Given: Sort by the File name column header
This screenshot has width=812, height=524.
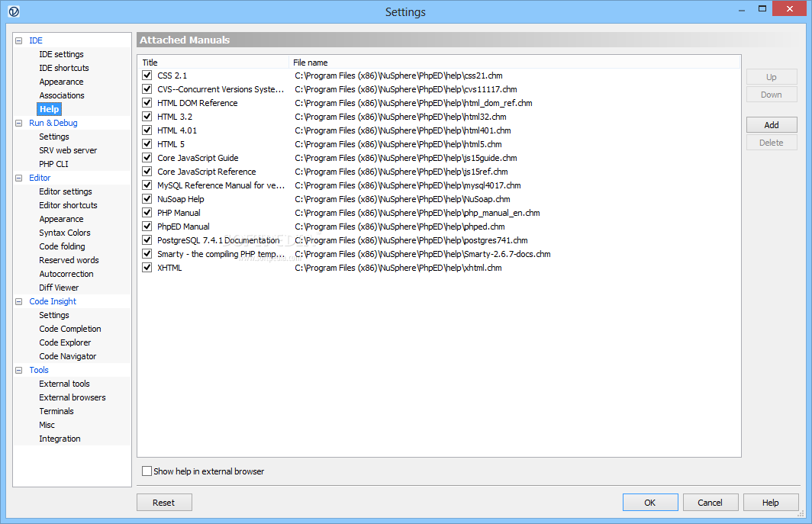Looking at the screenshot, I should pos(514,62).
